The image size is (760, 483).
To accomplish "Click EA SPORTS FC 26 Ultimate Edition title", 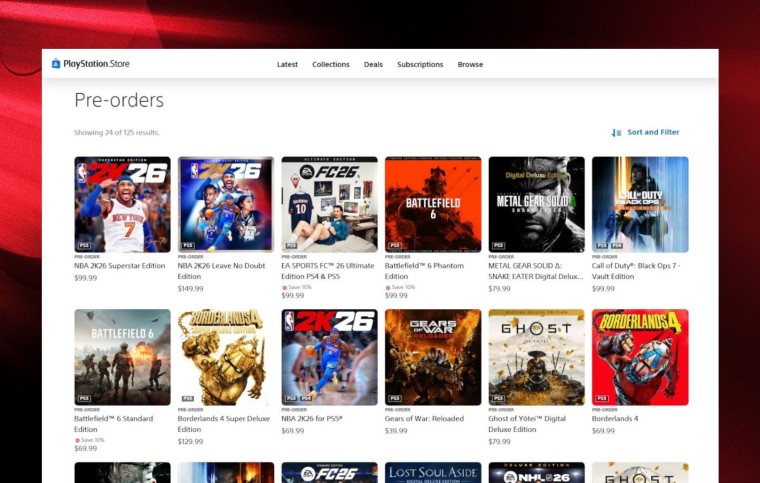I will 328,271.
